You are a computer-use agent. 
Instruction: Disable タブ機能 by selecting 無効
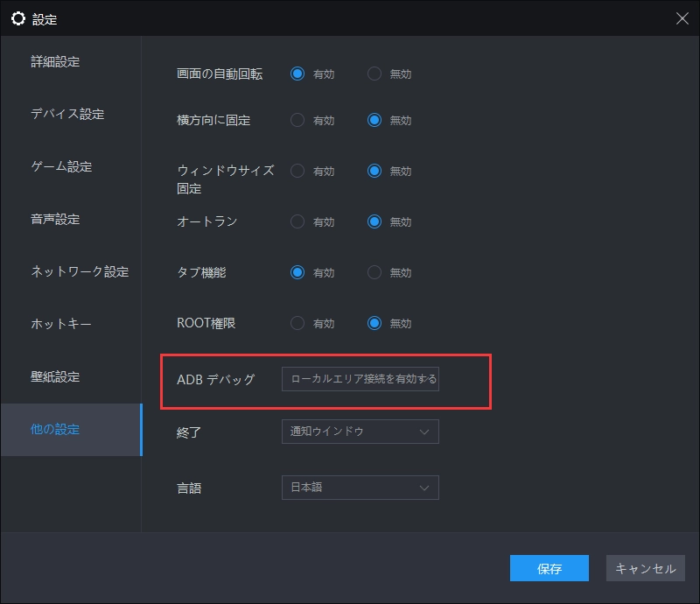[373, 272]
